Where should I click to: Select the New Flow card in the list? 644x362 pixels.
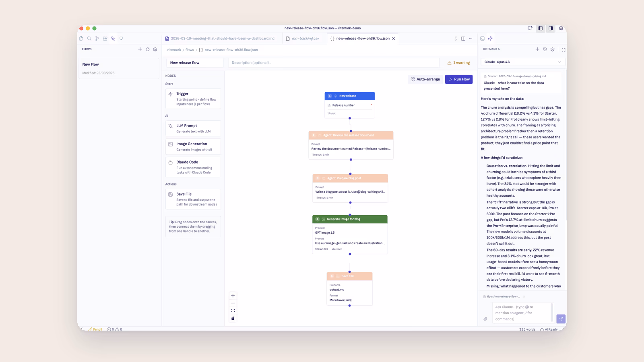[119, 68]
